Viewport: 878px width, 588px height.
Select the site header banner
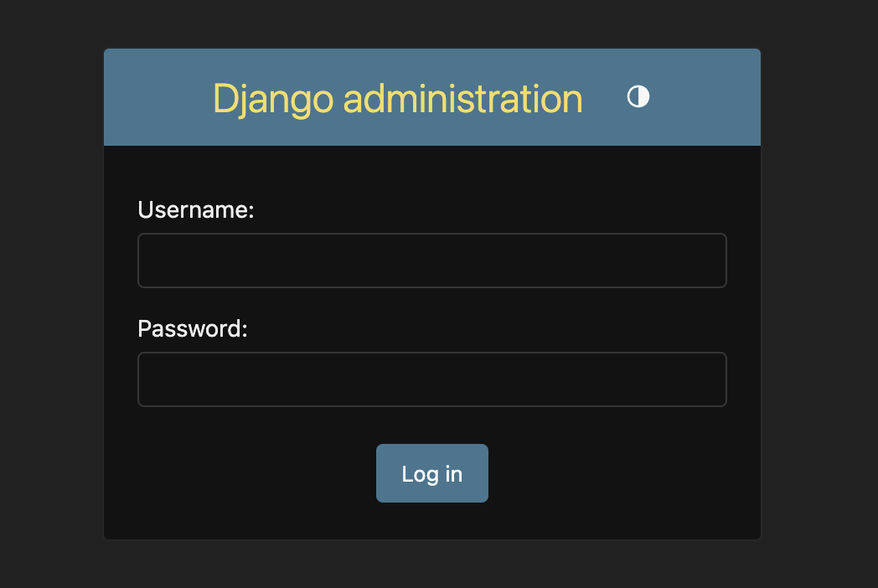pyautogui.click(x=432, y=96)
